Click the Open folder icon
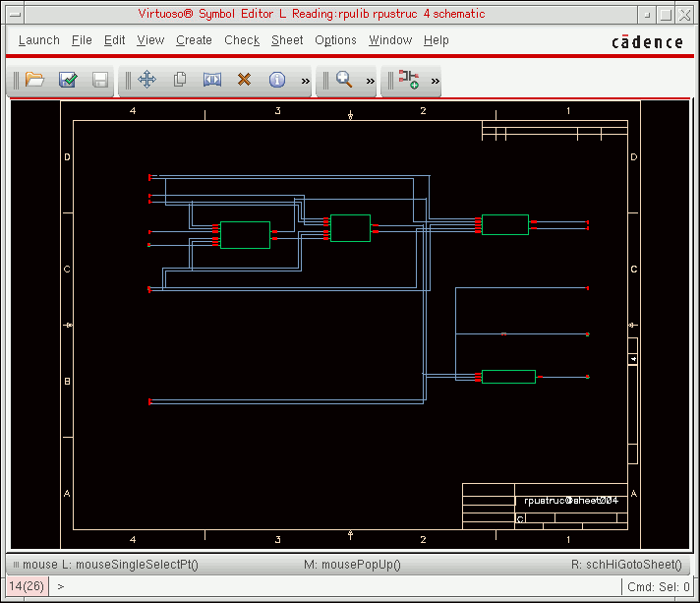 point(35,80)
